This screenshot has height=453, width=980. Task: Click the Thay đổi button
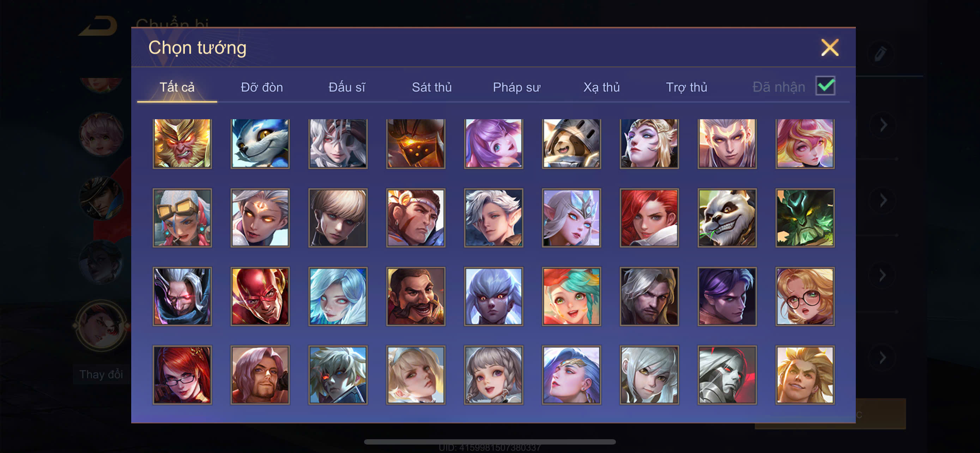(101, 374)
